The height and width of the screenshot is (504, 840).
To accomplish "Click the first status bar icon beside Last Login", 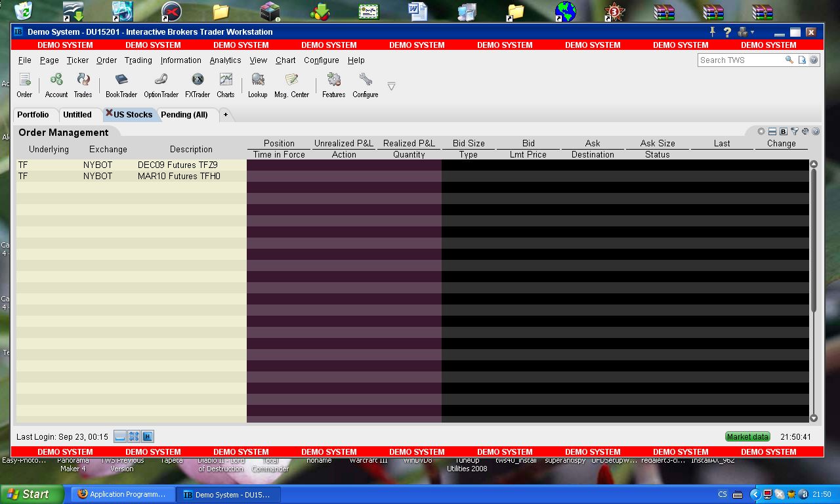I will click(120, 436).
